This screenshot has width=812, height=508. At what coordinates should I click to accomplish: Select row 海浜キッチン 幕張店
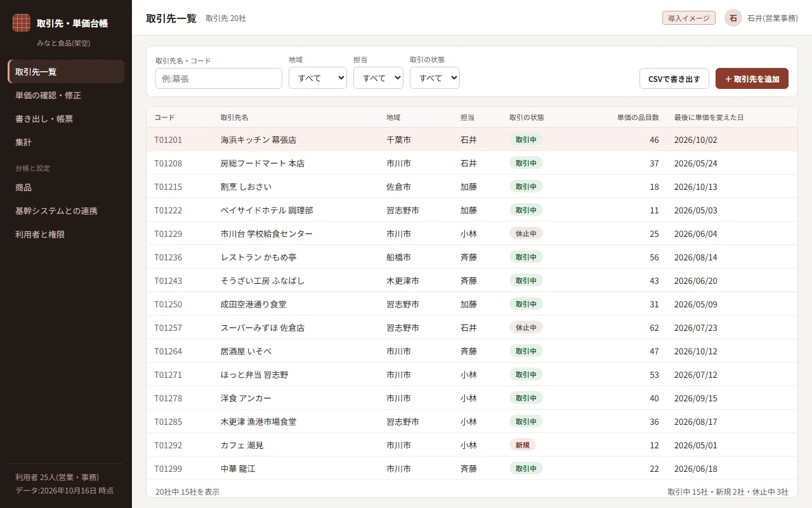(x=472, y=140)
